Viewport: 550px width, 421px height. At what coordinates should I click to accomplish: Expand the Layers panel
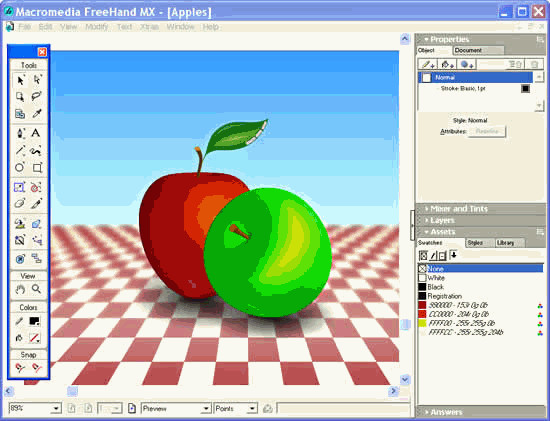pyautogui.click(x=441, y=220)
